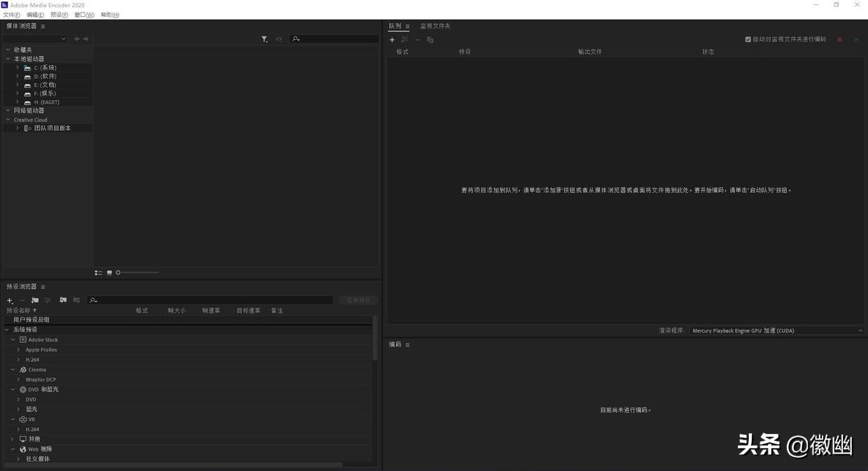Open the 窗口(W) menu

(84, 15)
